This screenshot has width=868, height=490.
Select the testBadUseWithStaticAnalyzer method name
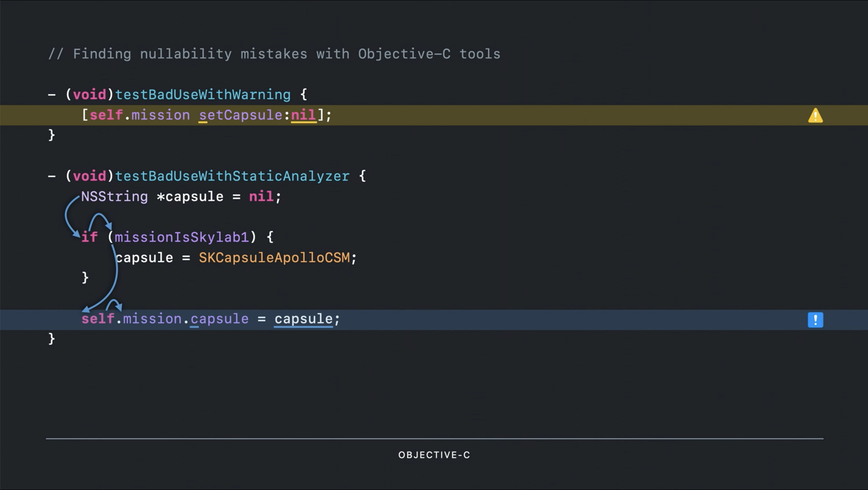[232, 176]
